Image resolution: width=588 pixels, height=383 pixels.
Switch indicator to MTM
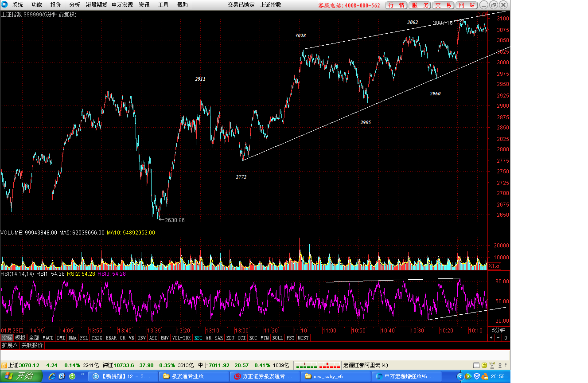pyautogui.click(x=265, y=338)
